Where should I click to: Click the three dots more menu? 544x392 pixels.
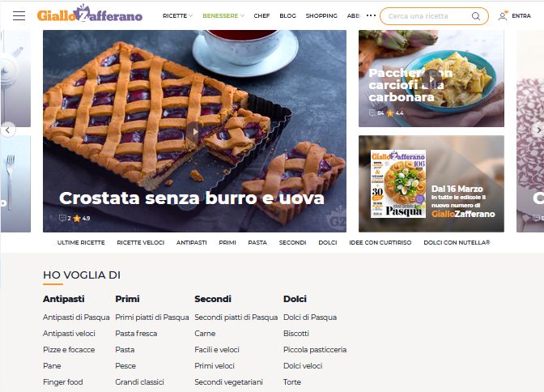pyautogui.click(x=371, y=15)
